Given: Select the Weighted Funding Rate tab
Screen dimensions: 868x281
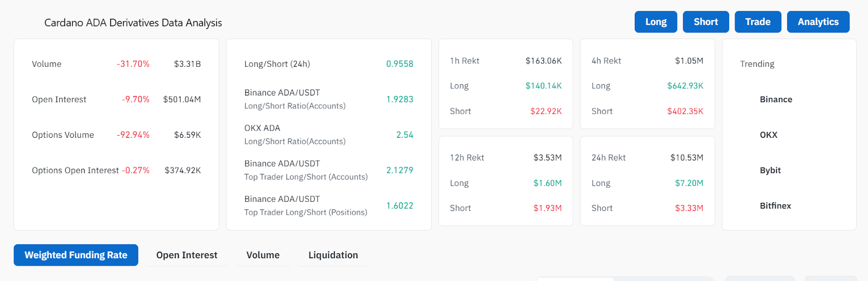Looking at the screenshot, I should point(76,255).
